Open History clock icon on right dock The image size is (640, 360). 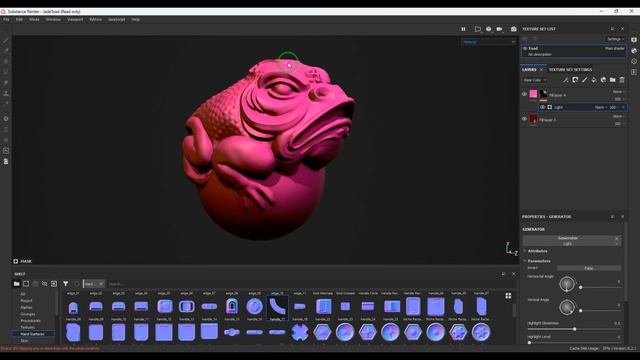click(634, 61)
